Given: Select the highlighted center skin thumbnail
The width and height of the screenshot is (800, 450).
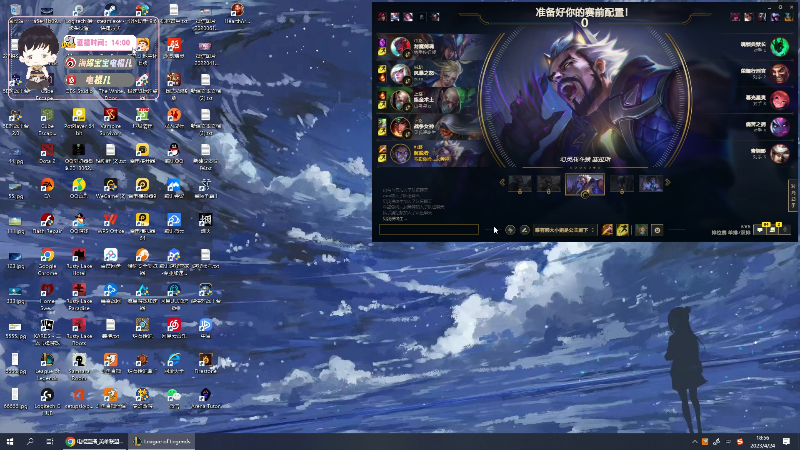Looking at the screenshot, I should tap(585, 184).
